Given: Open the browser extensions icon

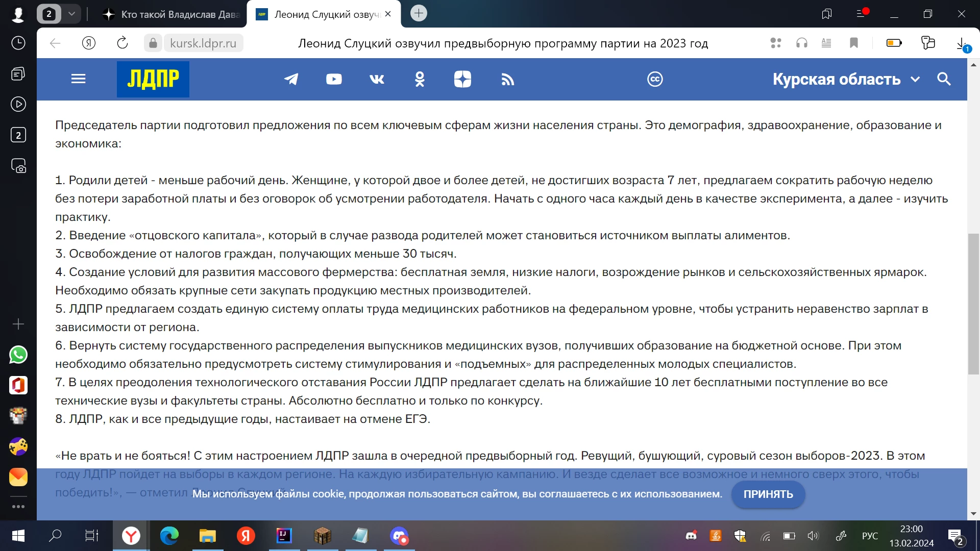Looking at the screenshot, I should [776, 43].
